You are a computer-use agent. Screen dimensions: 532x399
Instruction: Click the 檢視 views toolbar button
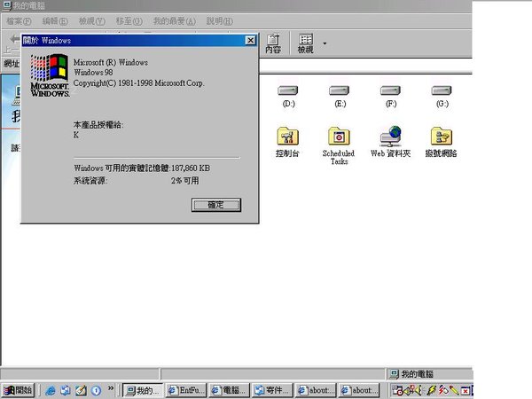305,43
